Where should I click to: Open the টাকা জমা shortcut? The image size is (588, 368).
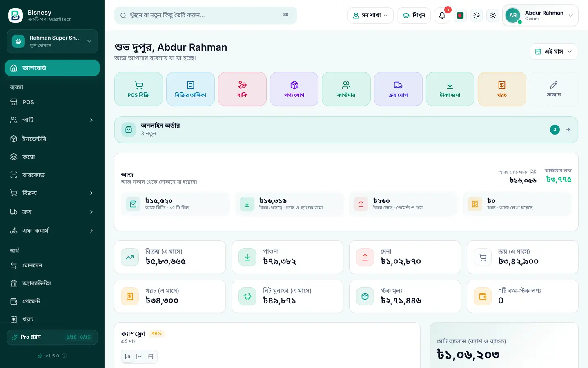[x=450, y=89]
